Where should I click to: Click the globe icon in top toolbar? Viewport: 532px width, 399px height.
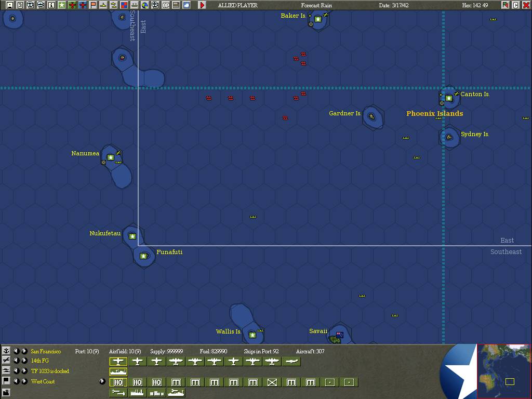click(x=145, y=5)
